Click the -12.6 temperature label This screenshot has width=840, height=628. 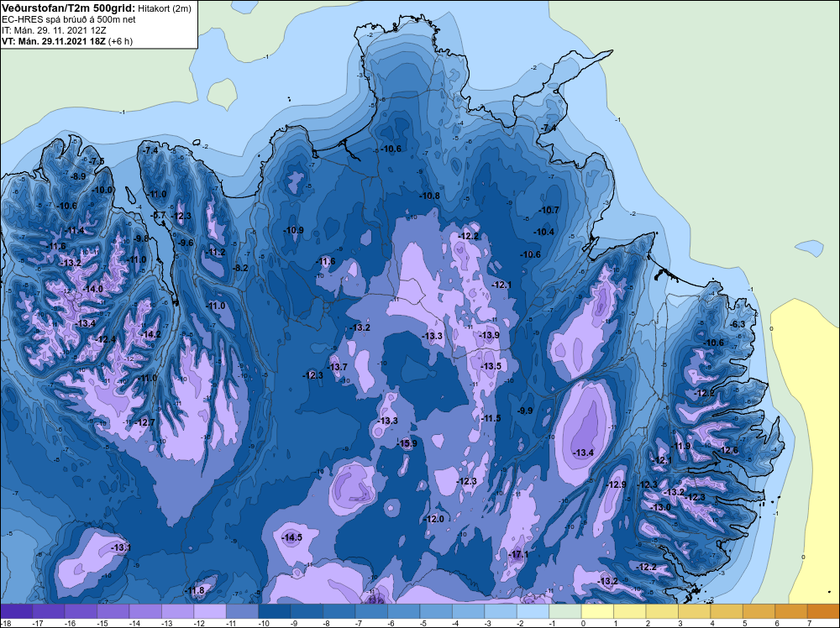point(728,450)
